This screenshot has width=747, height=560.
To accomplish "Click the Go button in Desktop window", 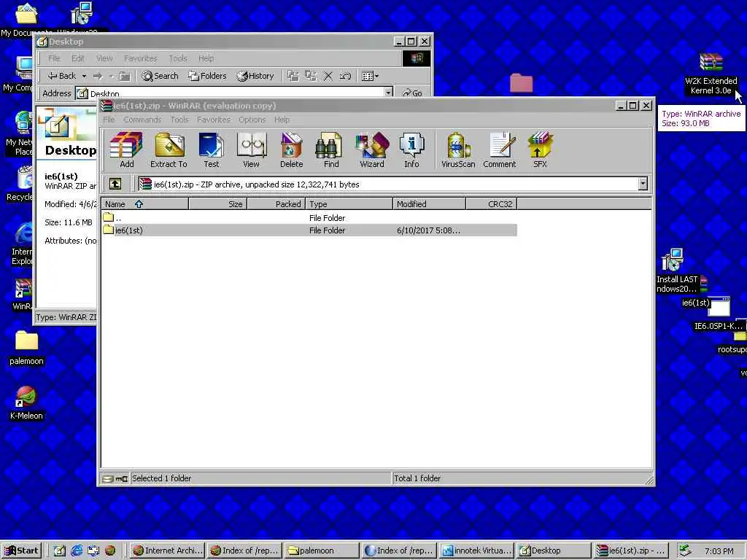I will coord(412,93).
